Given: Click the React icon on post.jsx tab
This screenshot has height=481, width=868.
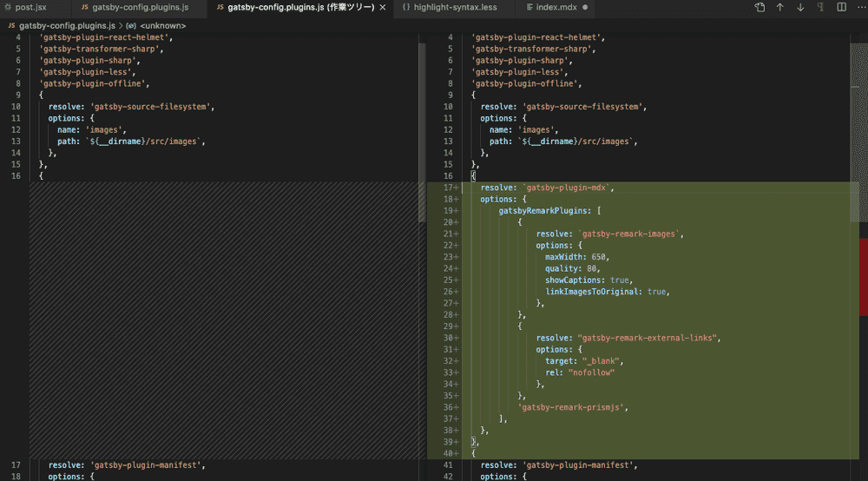Looking at the screenshot, I should 8,7.
